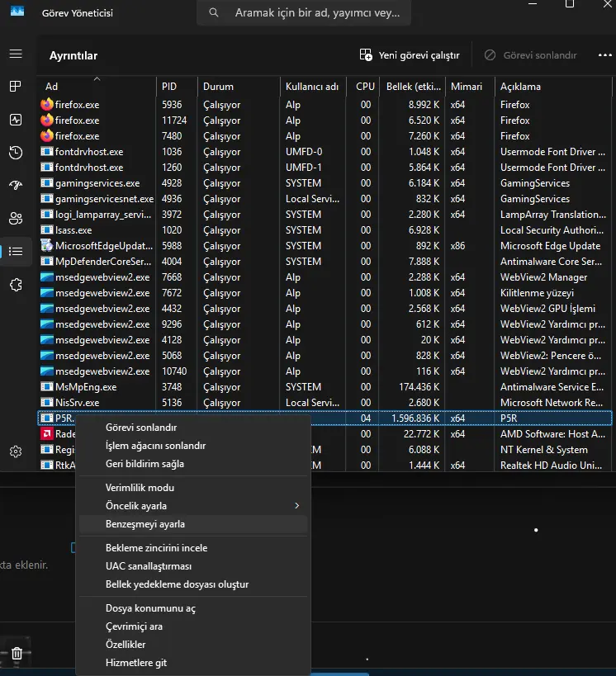
Task: Choose Bekleme zincirini incele
Action: pos(193,547)
